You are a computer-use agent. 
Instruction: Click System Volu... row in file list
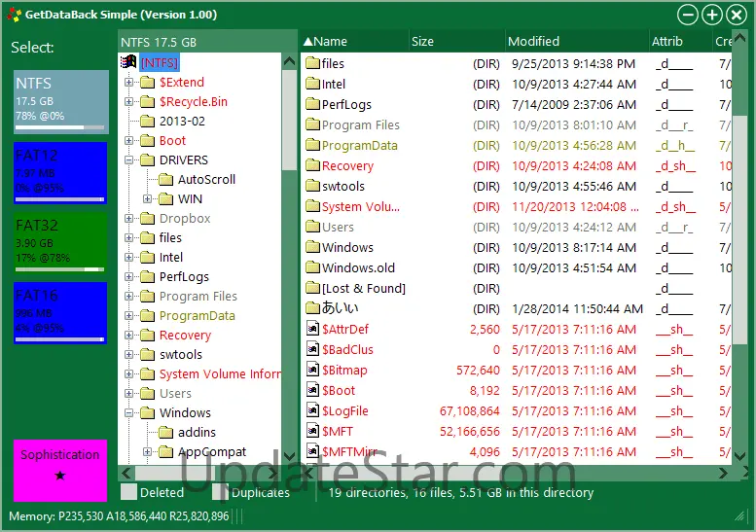click(516, 207)
